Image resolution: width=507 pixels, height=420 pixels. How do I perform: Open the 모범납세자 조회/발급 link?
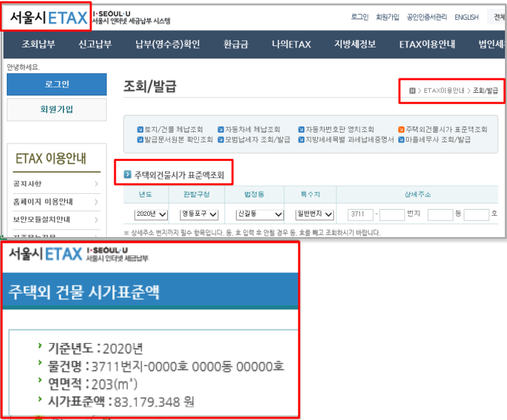(258, 140)
